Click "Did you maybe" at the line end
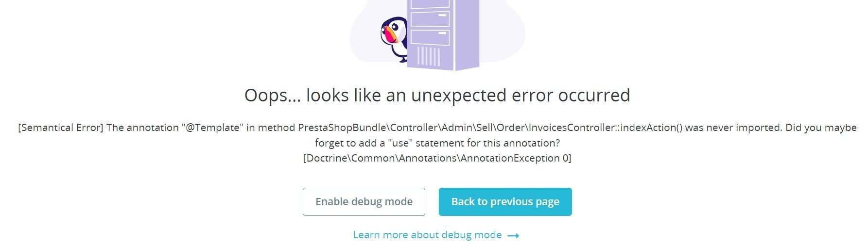 [x=820, y=128]
